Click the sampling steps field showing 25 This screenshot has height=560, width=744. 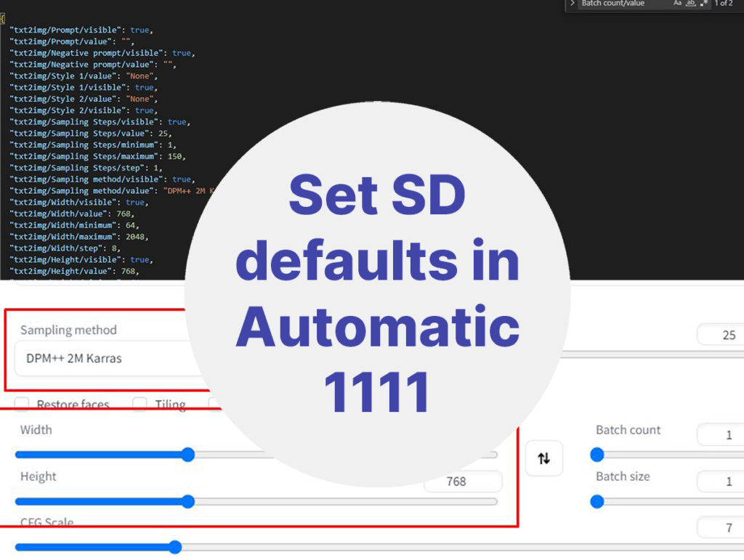[720, 335]
